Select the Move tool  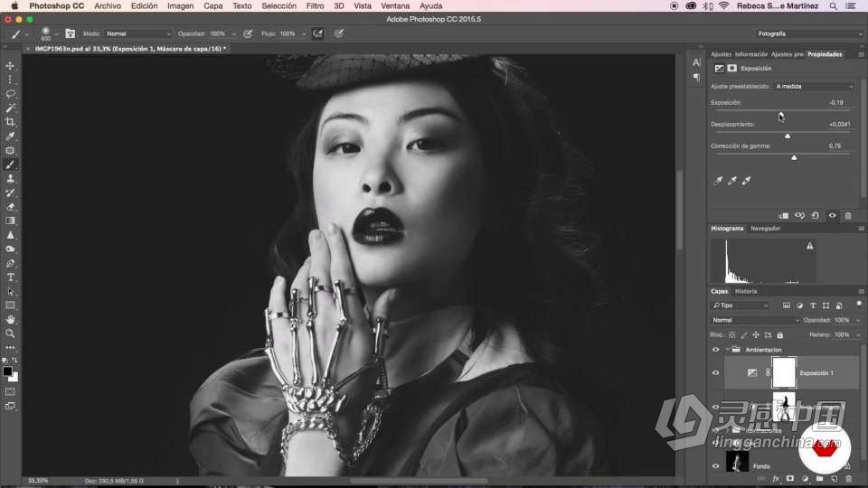click(10, 66)
